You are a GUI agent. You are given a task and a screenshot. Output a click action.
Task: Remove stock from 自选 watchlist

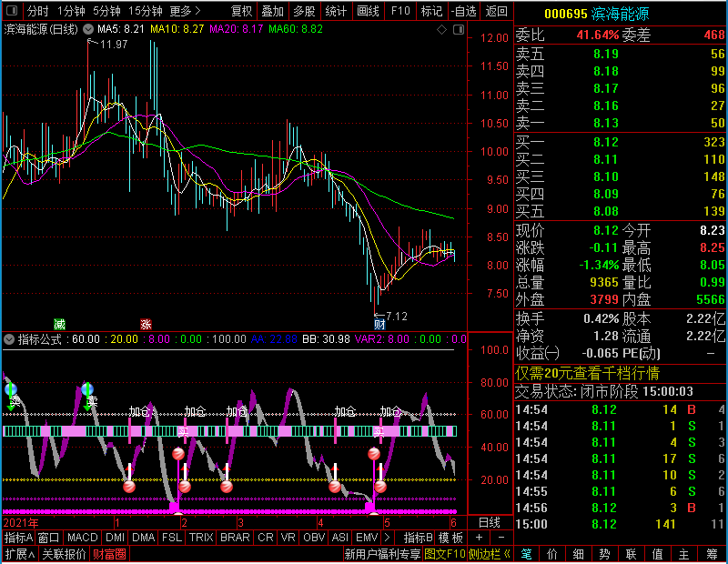[463, 11]
